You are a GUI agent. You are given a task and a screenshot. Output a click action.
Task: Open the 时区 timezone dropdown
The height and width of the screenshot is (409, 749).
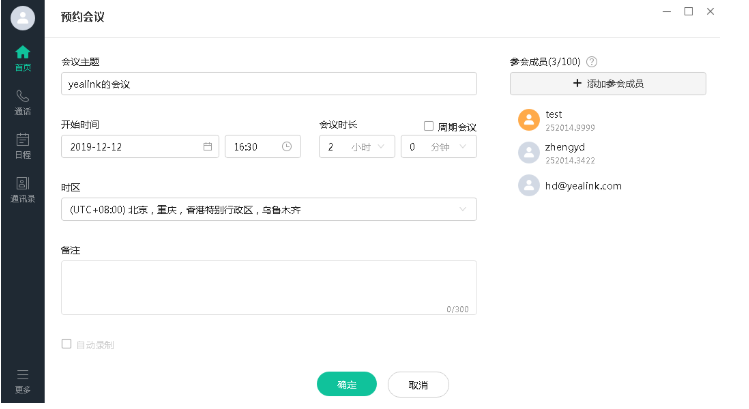[x=268, y=209]
